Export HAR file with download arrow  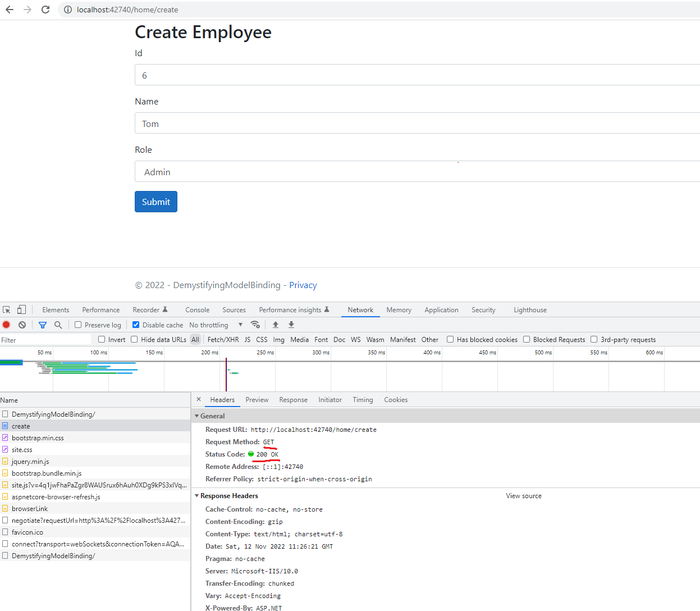pos(291,325)
